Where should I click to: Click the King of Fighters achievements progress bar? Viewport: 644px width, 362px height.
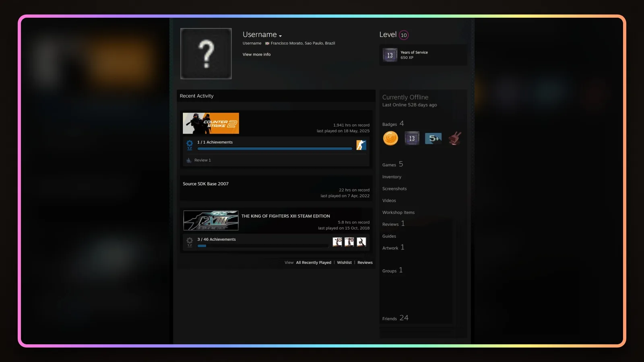click(263, 246)
